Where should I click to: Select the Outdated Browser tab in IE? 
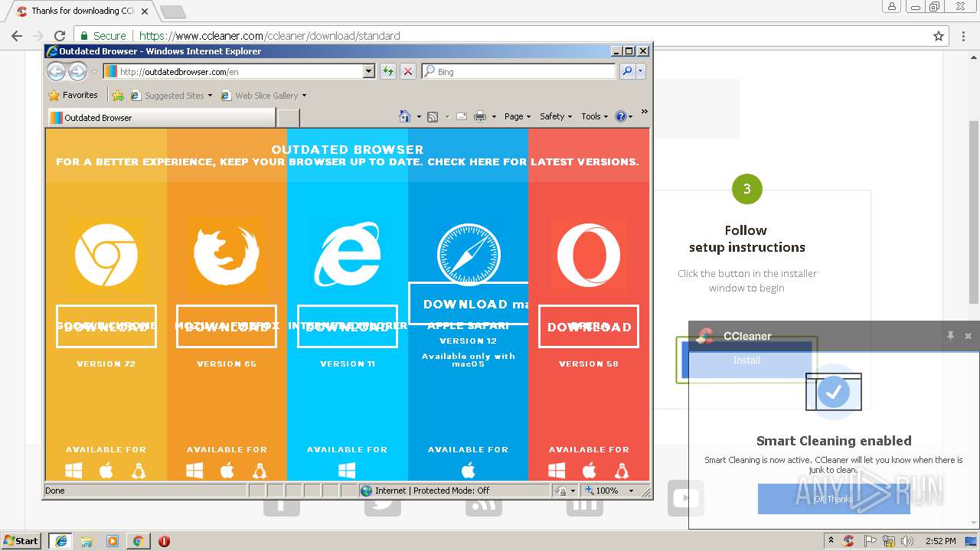(161, 118)
